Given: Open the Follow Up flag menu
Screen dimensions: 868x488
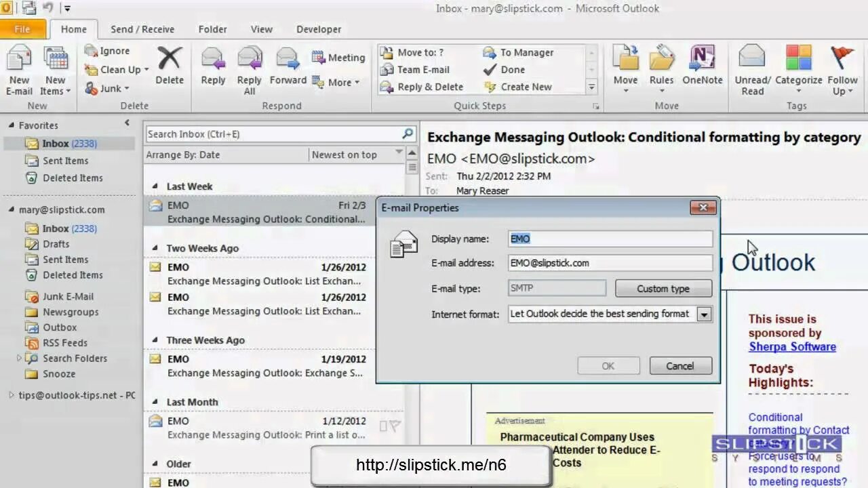Looking at the screenshot, I should coord(842,70).
